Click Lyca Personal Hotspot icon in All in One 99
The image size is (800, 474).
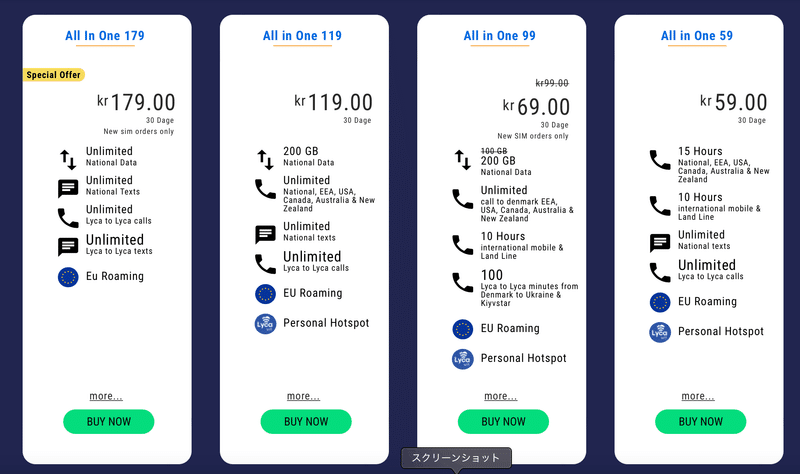pos(463,359)
